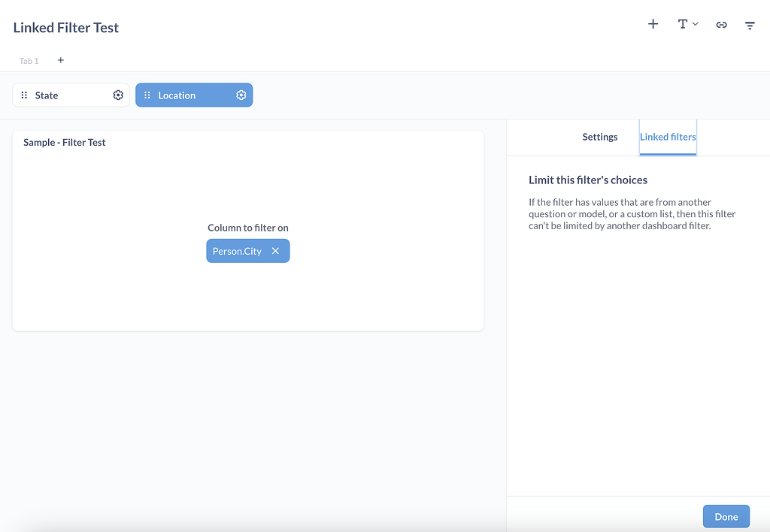Click the Linked Filter Test dashboard title
770x532 pixels.
pyautogui.click(x=65, y=27)
